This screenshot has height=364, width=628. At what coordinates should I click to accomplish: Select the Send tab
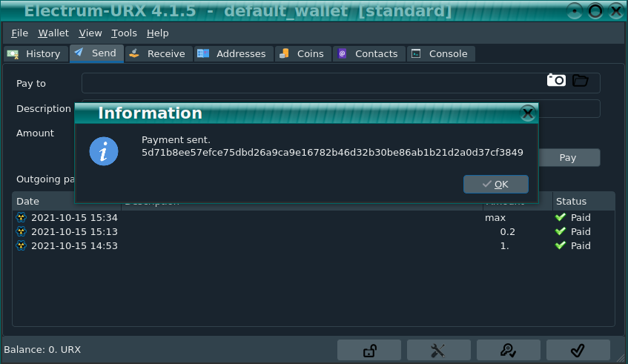tap(96, 53)
